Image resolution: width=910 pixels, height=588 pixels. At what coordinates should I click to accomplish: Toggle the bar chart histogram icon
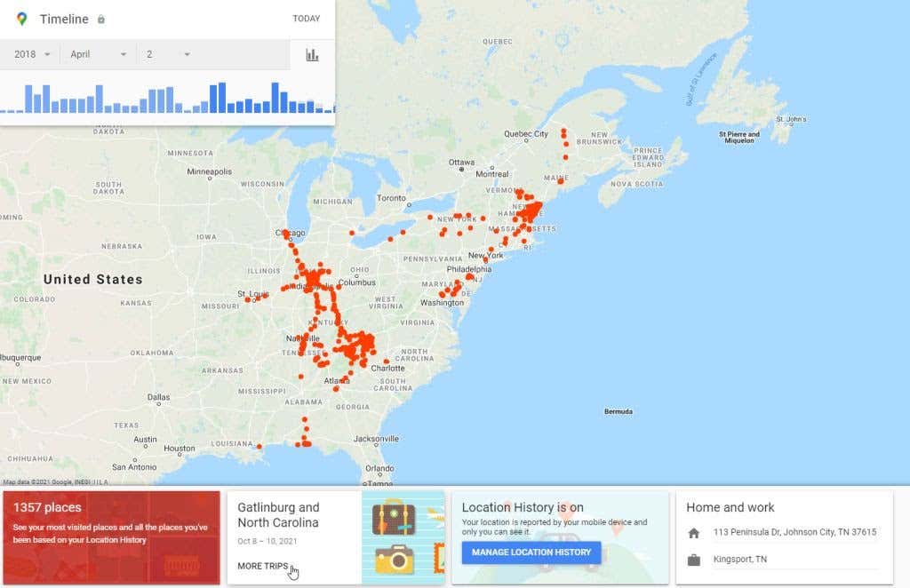pyautogui.click(x=312, y=55)
